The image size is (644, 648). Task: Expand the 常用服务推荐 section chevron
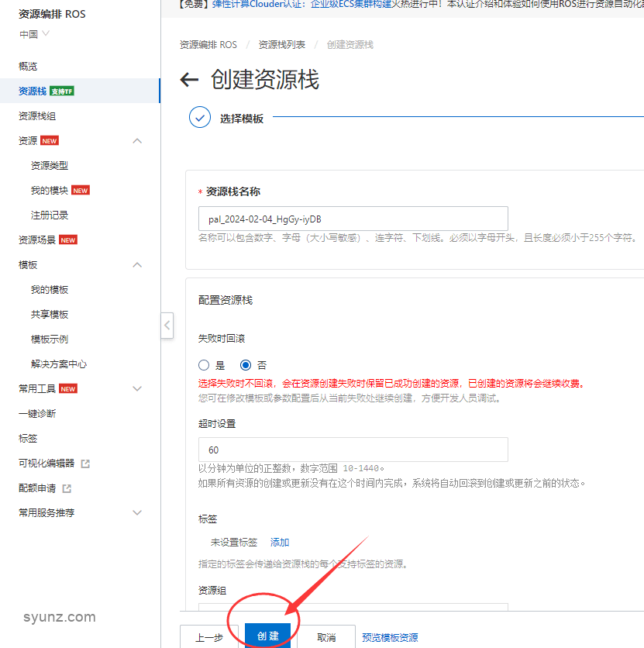click(x=137, y=513)
